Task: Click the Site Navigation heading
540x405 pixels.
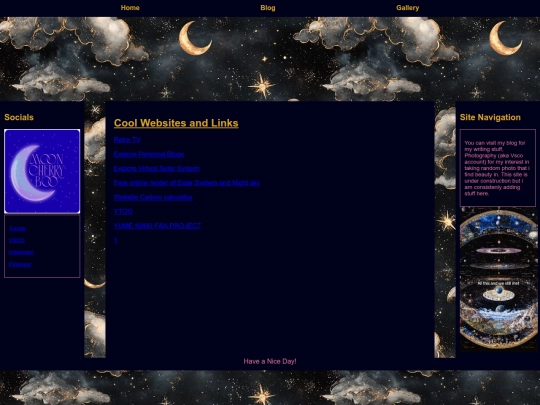Action: [x=490, y=117]
